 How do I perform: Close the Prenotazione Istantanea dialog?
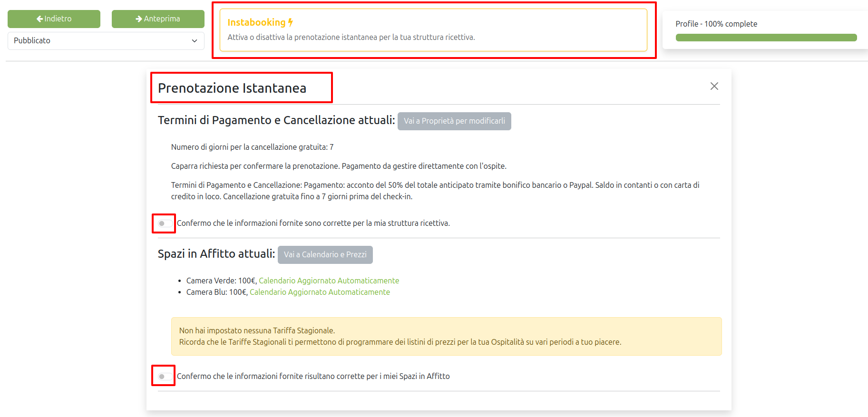pyautogui.click(x=714, y=86)
